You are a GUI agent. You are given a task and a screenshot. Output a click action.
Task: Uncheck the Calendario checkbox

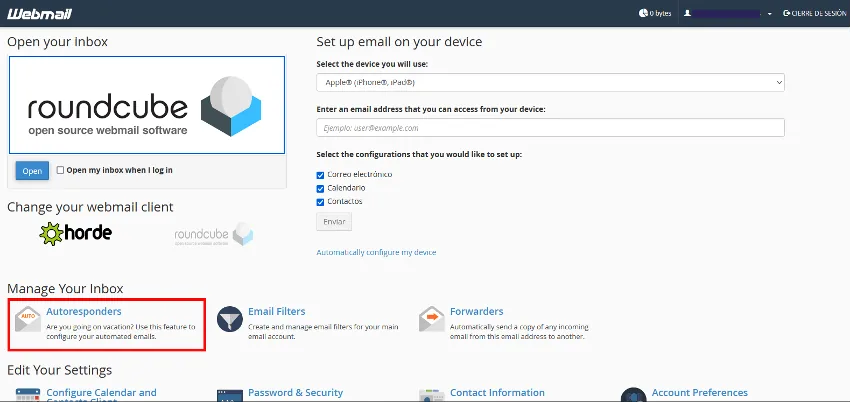[320, 189]
